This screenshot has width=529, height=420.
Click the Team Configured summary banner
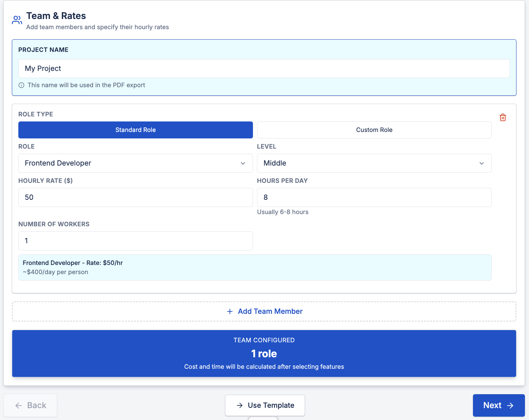[264, 354]
